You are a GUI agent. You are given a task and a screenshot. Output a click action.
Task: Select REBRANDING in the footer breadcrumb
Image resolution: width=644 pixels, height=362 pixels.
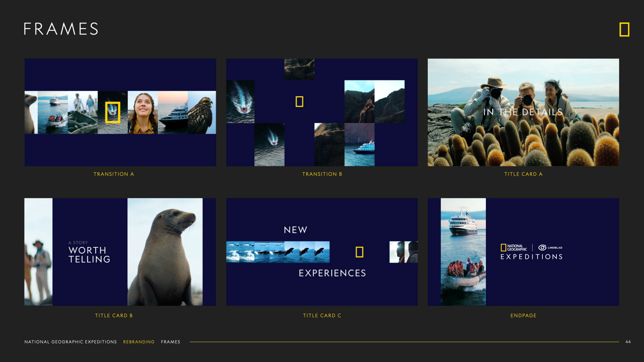pyautogui.click(x=139, y=342)
